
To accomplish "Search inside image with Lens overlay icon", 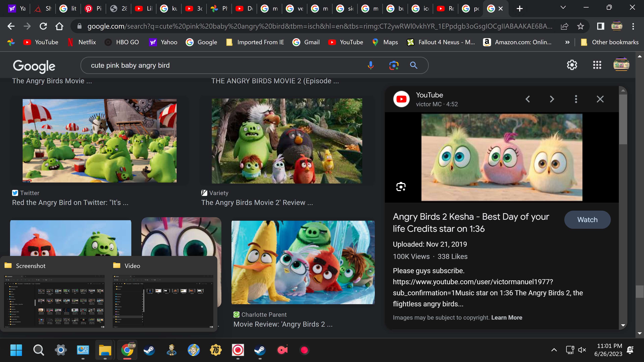I will pyautogui.click(x=401, y=187).
